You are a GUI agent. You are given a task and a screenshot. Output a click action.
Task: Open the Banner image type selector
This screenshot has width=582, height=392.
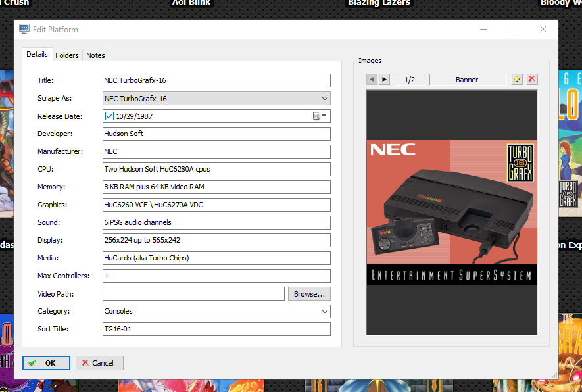point(468,80)
